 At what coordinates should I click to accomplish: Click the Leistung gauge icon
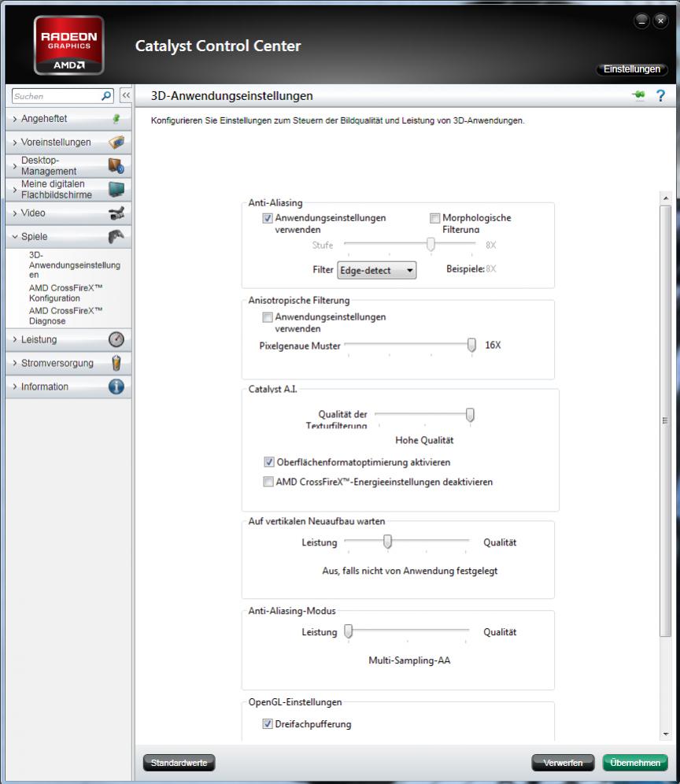[x=116, y=339]
